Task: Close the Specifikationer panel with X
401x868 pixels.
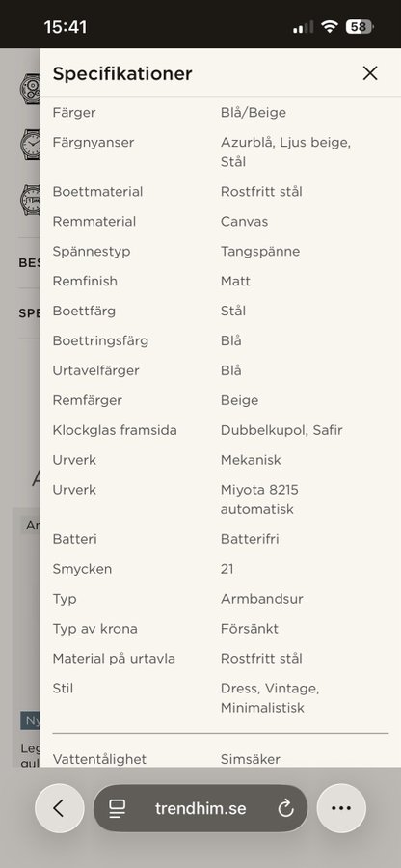Action: coord(370,73)
